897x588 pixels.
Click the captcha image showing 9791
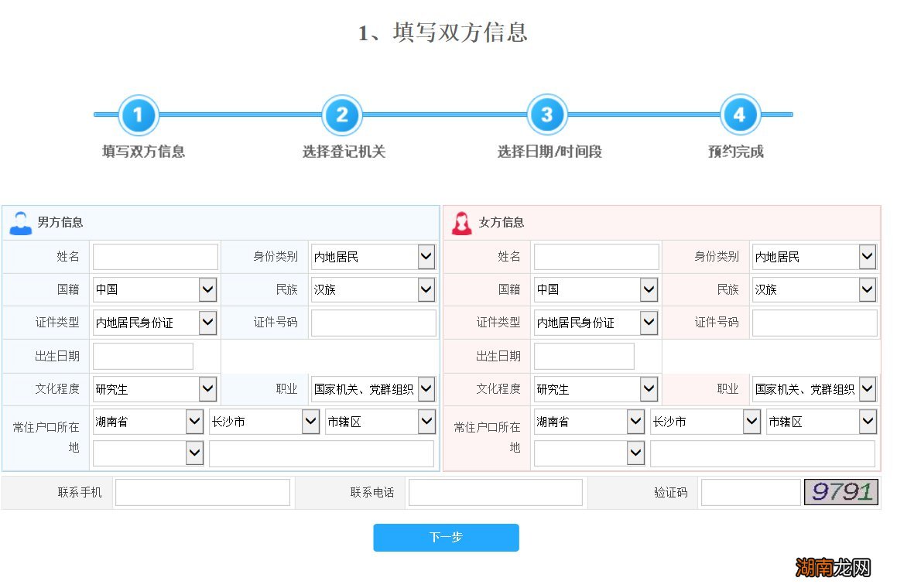pyautogui.click(x=841, y=492)
